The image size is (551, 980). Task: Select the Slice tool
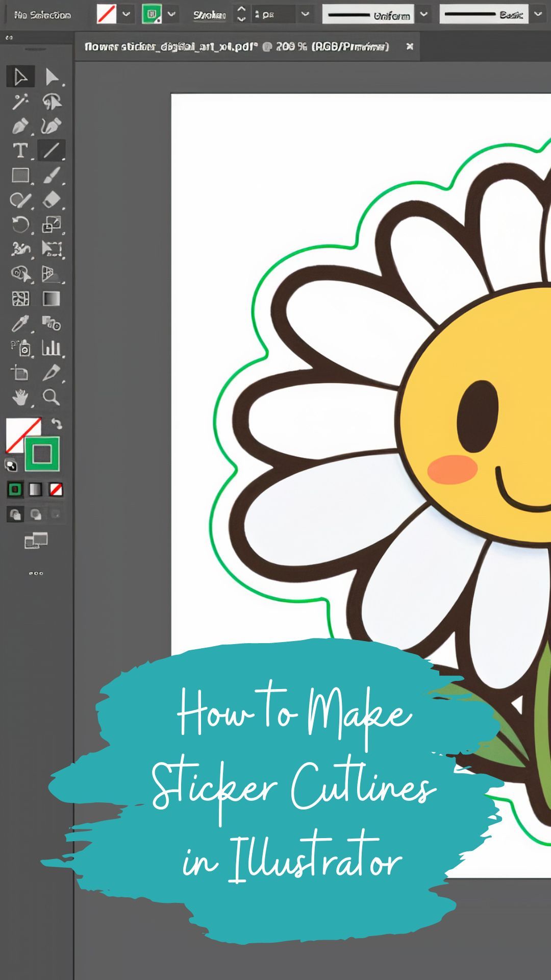51,373
